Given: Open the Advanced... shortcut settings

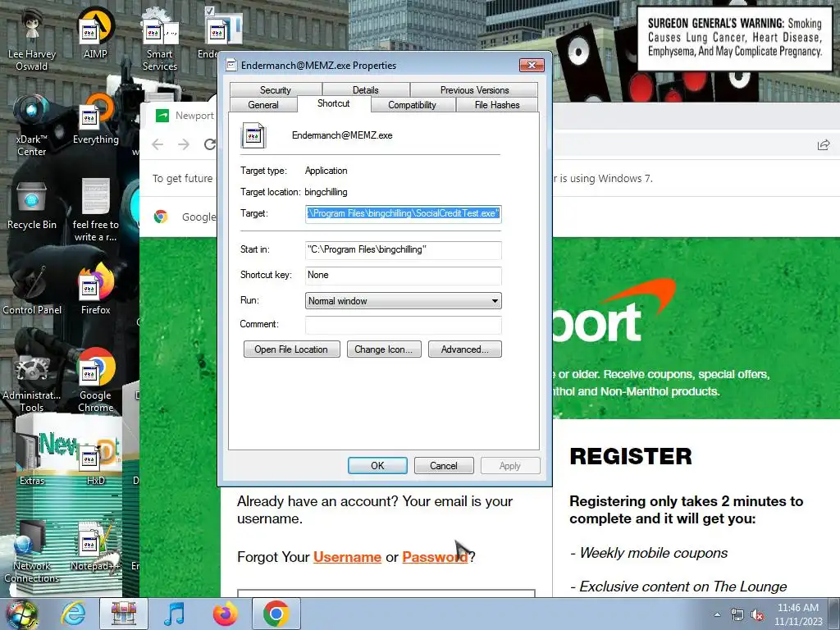Looking at the screenshot, I should [464, 349].
